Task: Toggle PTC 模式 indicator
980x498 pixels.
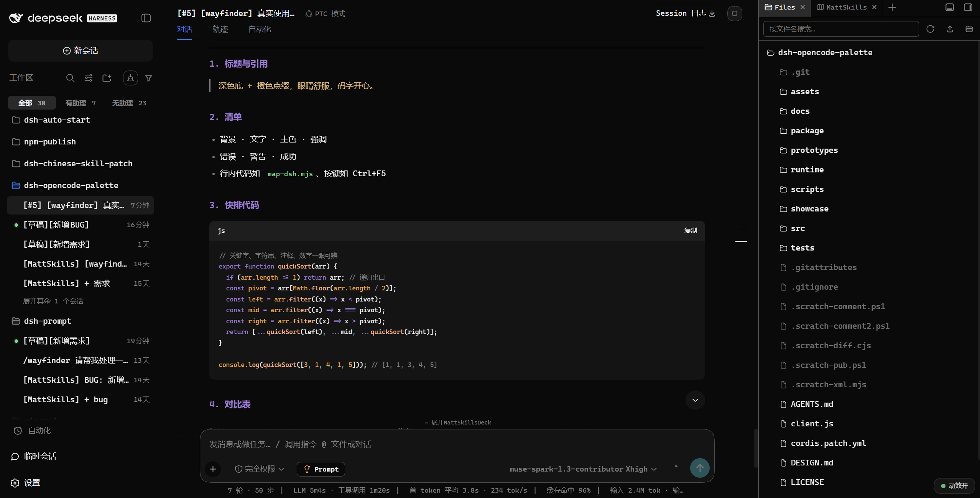Action: coord(325,14)
